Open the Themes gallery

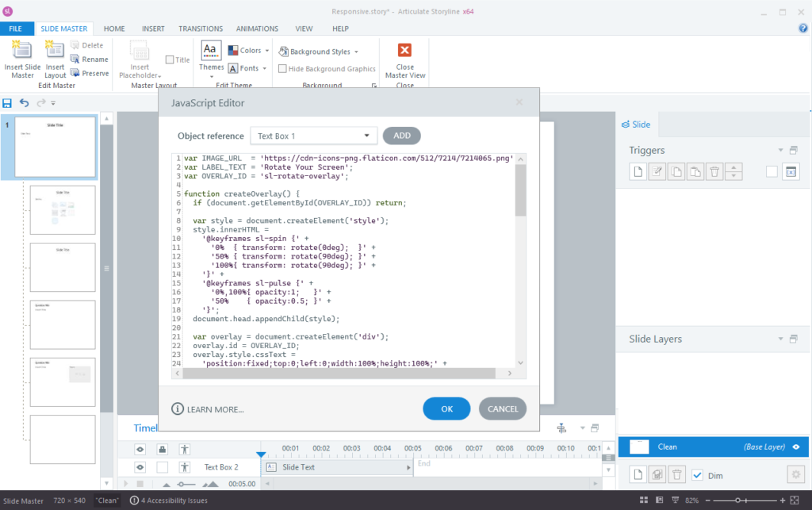pyautogui.click(x=211, y=60)
